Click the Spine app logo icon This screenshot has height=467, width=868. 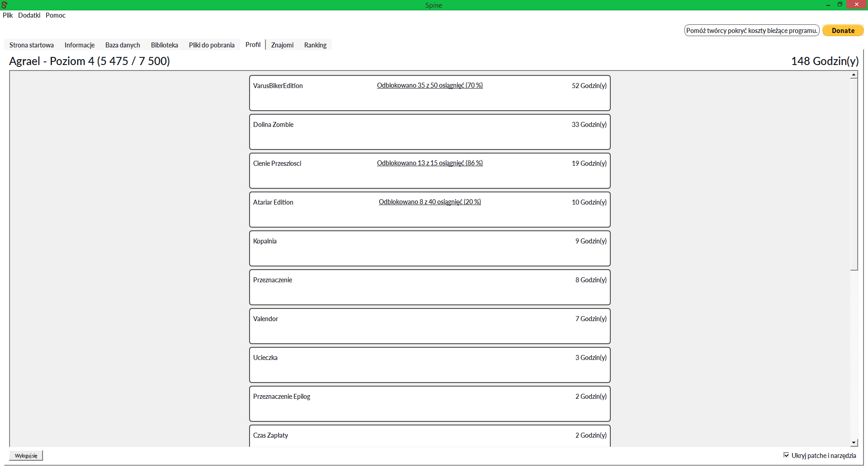pyautogui.click(x=5, y=5)
